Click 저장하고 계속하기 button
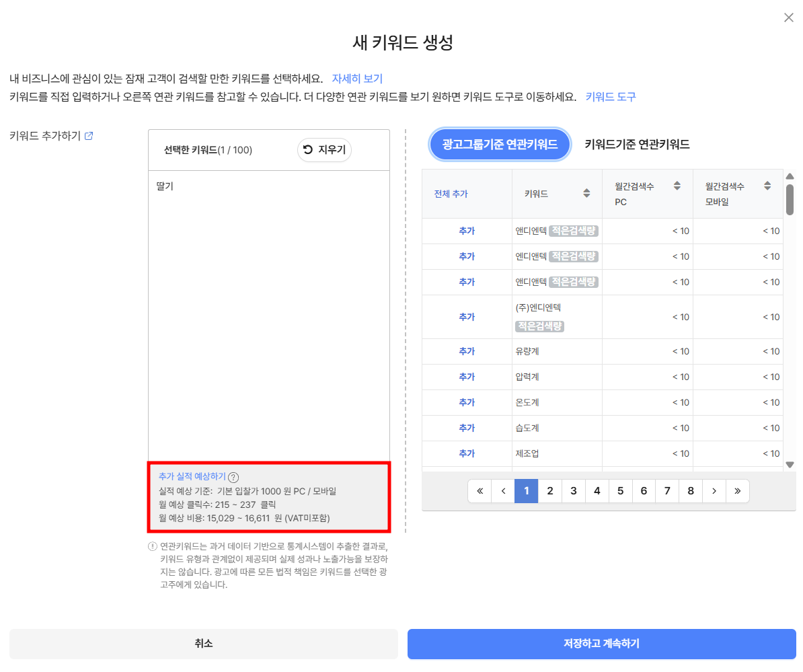 [x=602, y=643]
